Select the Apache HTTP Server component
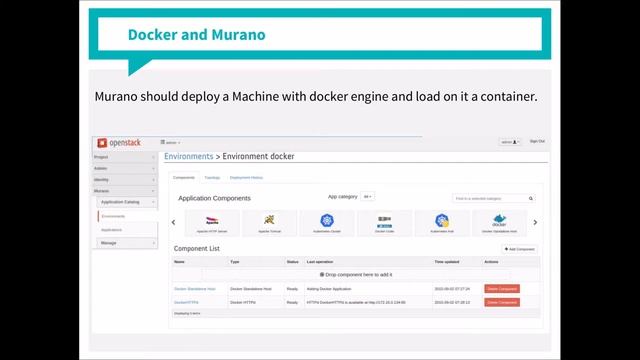Image resolution: width=640 pixels, height=360 pixels. pos(212,223)
